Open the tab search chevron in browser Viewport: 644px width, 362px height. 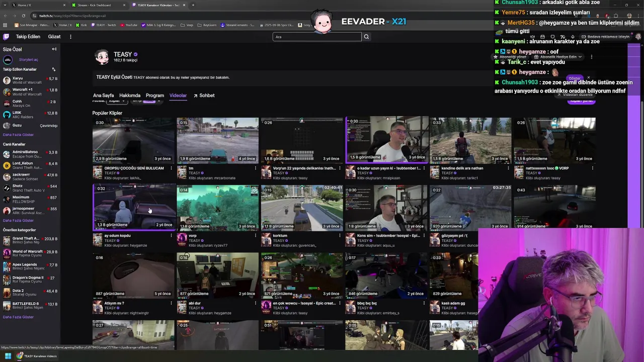point(5,5)
